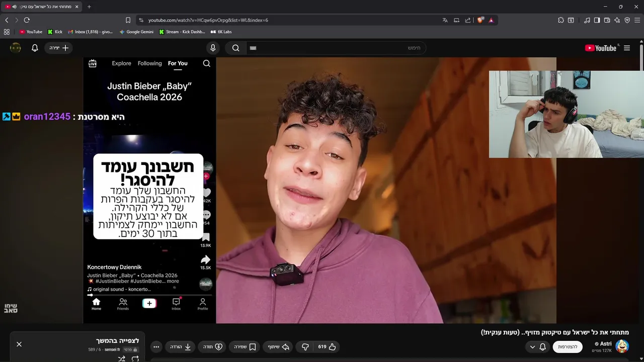Viewport: 644px width, 362px height.
Task: Click the Thanks (תודה) button
Action: [212, 347]
